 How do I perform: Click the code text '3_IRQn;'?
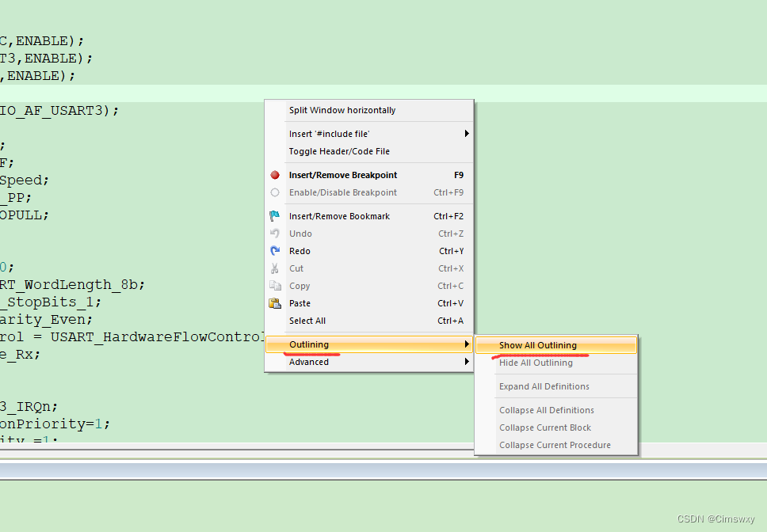[x=29, y=406]
